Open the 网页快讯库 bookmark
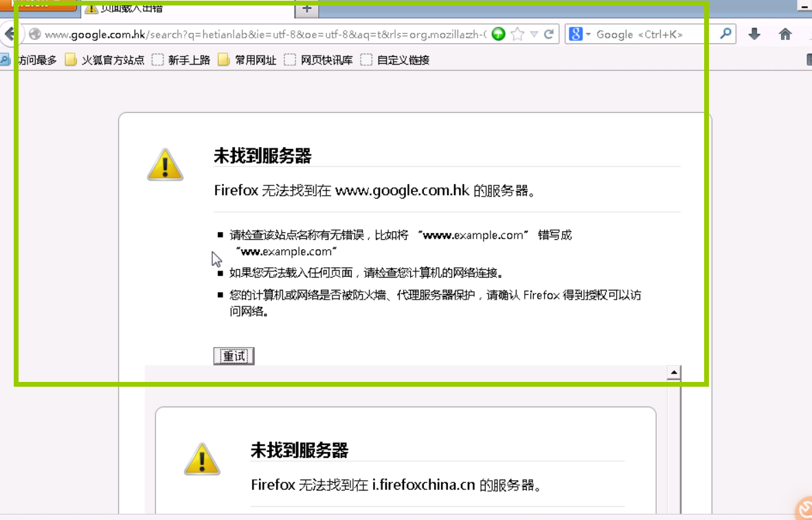This screenshot has height=520, width=812. coord(319,60)
